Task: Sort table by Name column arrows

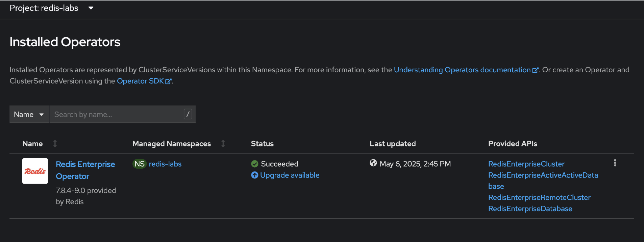Action: (55, 144)
